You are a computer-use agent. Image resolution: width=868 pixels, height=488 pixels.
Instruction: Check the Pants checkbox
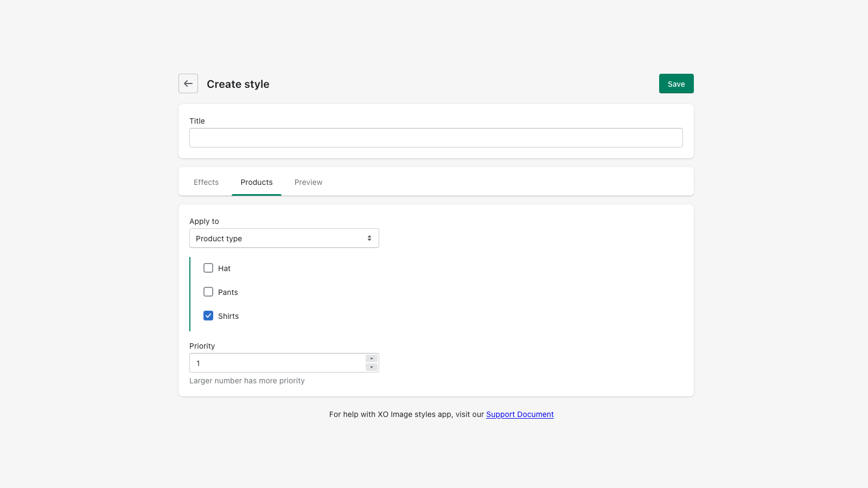(208, 292)
